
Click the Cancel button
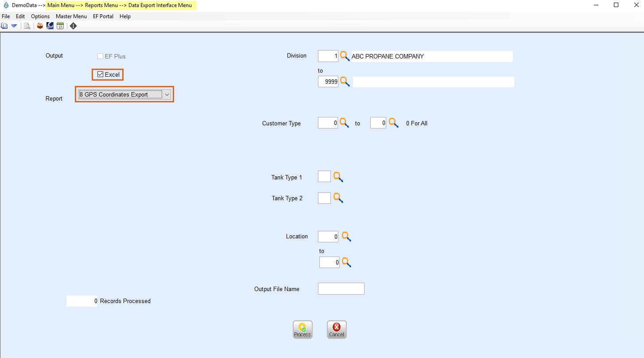click(x=337, y=330)
